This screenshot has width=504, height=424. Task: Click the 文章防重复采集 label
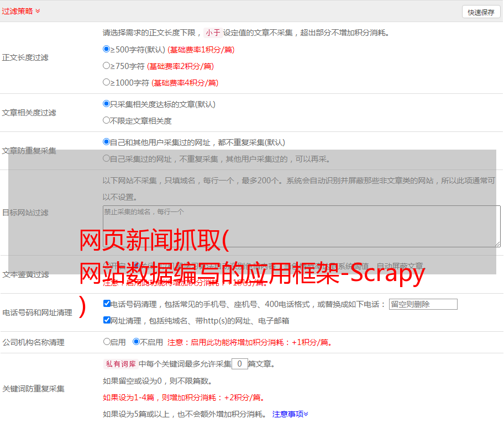pos(29,151)
